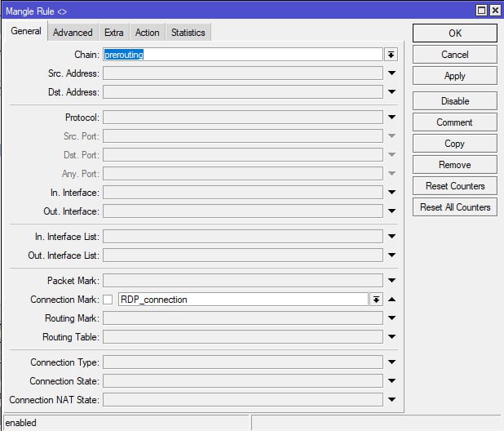Click the Out. Interface empty field
The width and height of the screenshot is (504, 431).
243,211
